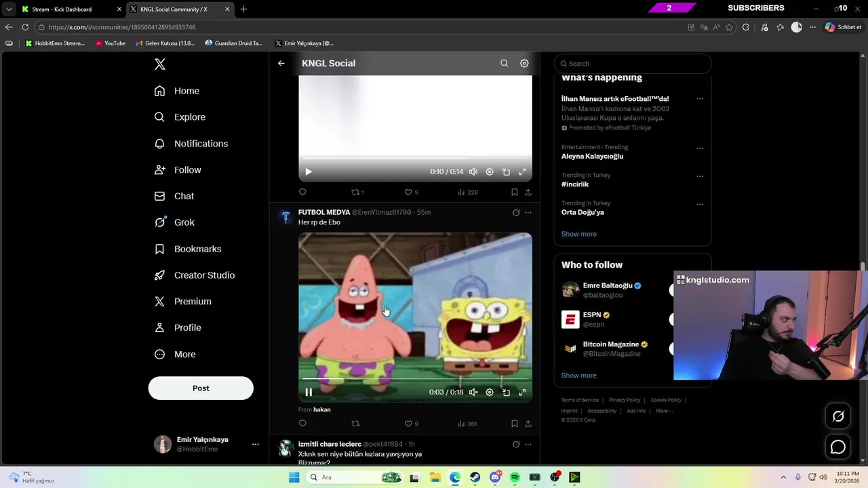Screen dimensions: 868x488
Task: Open Notifications in the sidebar
Action: point(191,144)
